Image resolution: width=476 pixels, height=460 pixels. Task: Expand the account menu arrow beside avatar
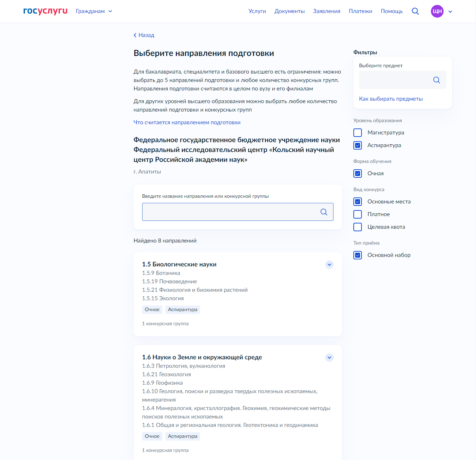coord(450,12)
